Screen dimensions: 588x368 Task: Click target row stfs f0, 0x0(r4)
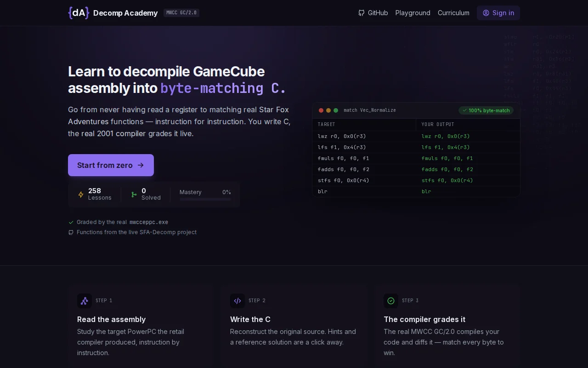point(344,180)
